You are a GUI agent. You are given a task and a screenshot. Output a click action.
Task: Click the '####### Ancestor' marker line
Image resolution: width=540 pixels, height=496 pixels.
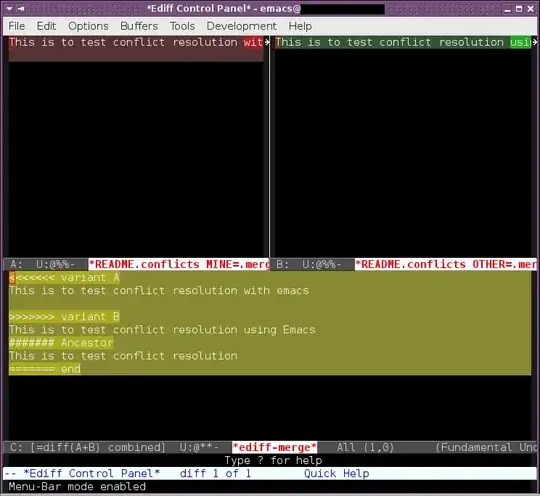pyautogui.click(x=61, y=343)
